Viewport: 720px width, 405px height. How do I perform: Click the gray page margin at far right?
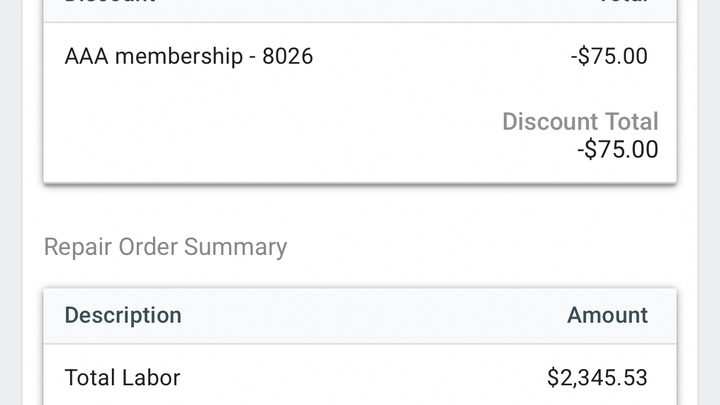coord(709,202)
